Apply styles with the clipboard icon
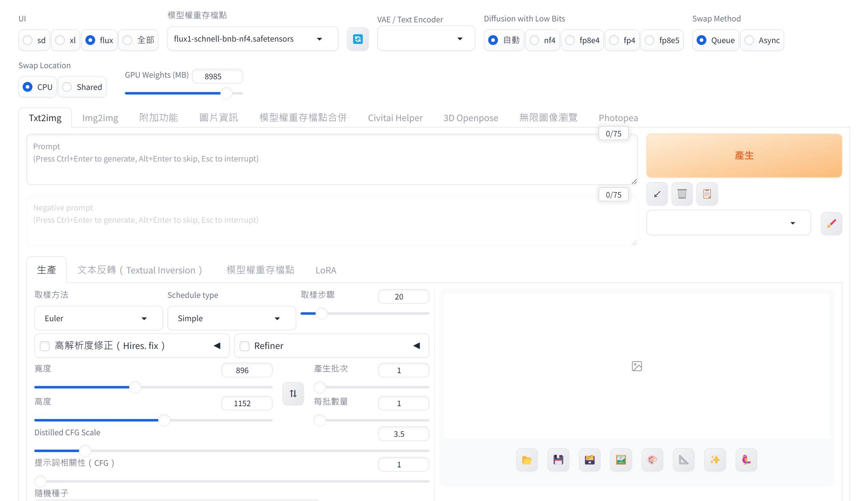 [707, 194]
